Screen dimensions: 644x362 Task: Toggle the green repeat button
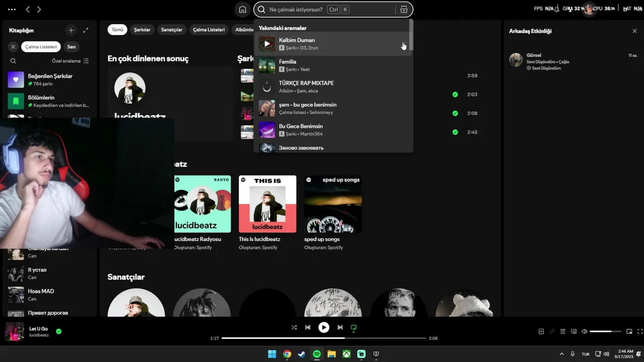click(x=354, y=328)
